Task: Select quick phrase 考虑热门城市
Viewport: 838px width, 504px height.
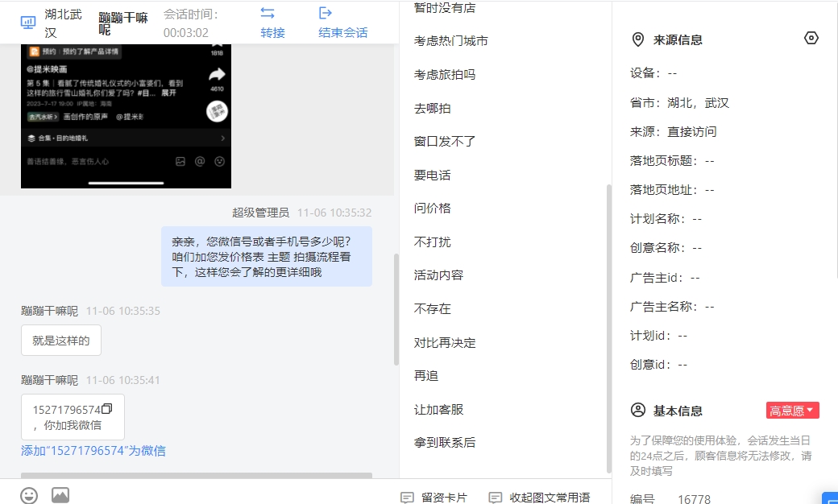Action: pyautogui.click(x=450, y=40)
